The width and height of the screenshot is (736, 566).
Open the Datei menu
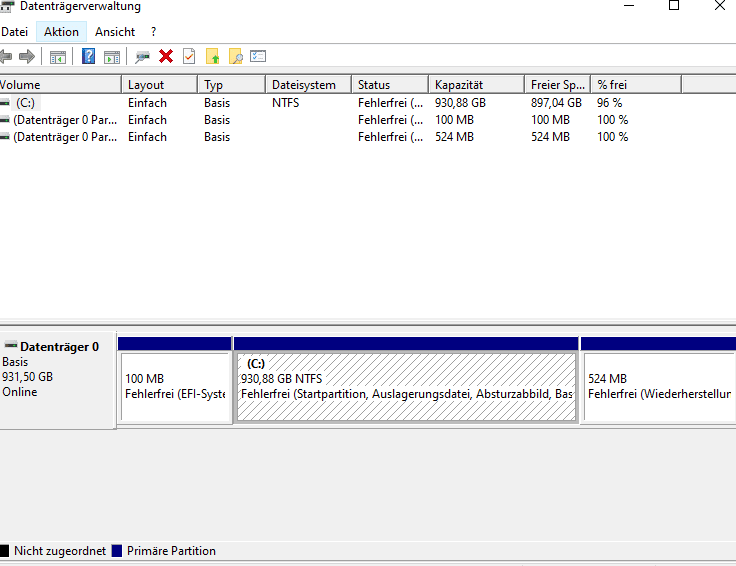point(15,32)
